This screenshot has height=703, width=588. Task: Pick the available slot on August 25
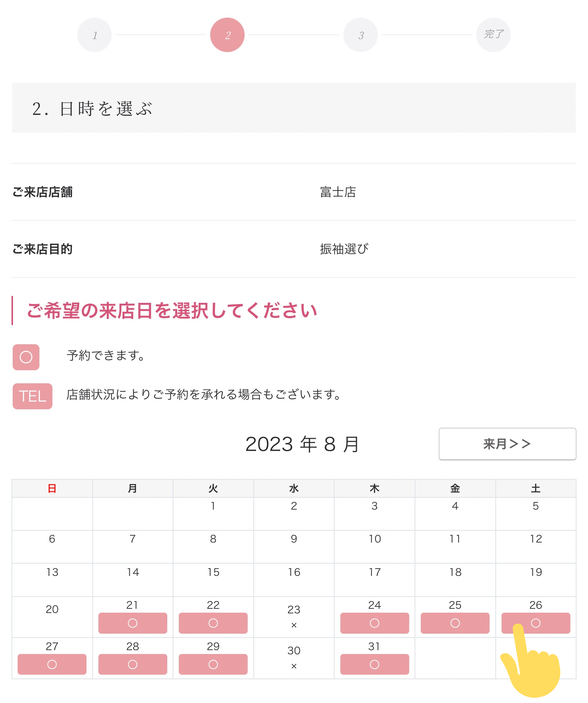pyautogui.click(x=455, y=623)
